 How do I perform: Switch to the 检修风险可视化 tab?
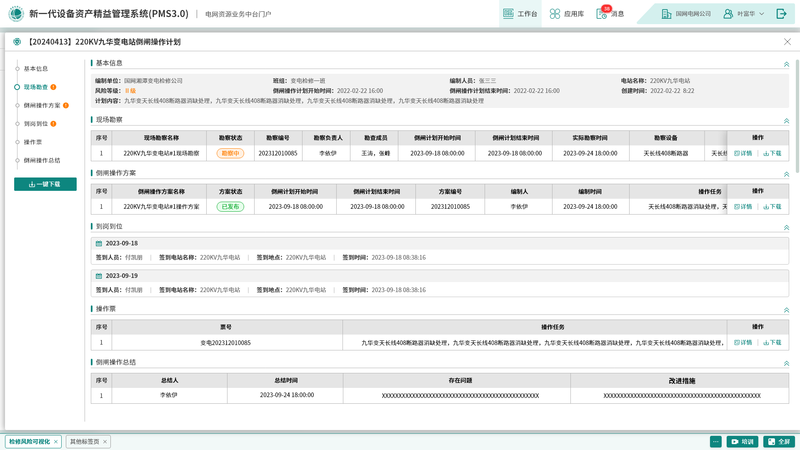pyautogui.click(x=30, y=441)
